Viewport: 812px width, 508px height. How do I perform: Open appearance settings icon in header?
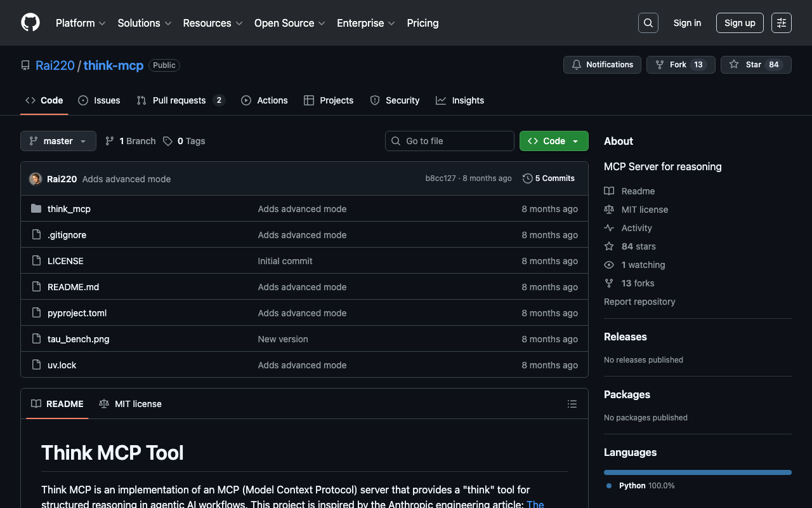point(782,23)
